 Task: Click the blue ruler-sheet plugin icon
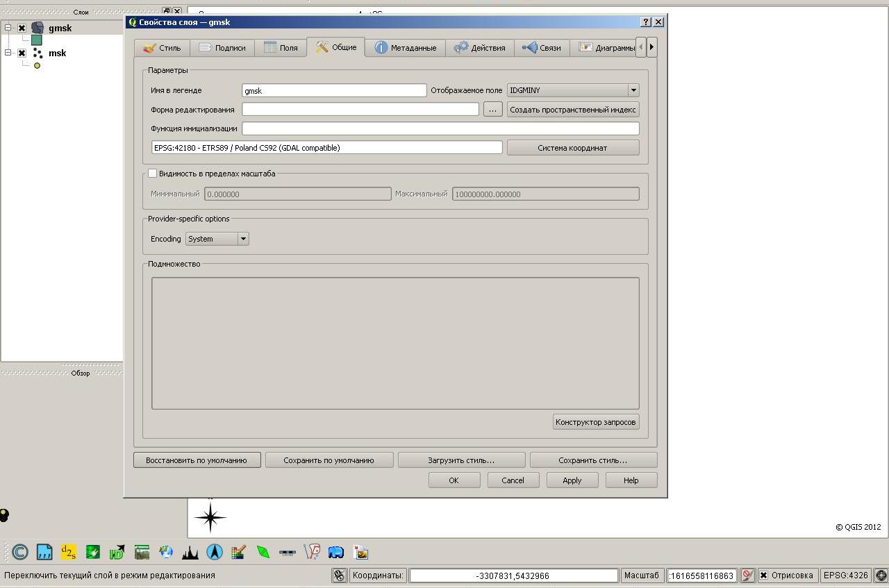pyautogui.click(x=44, y=552)
